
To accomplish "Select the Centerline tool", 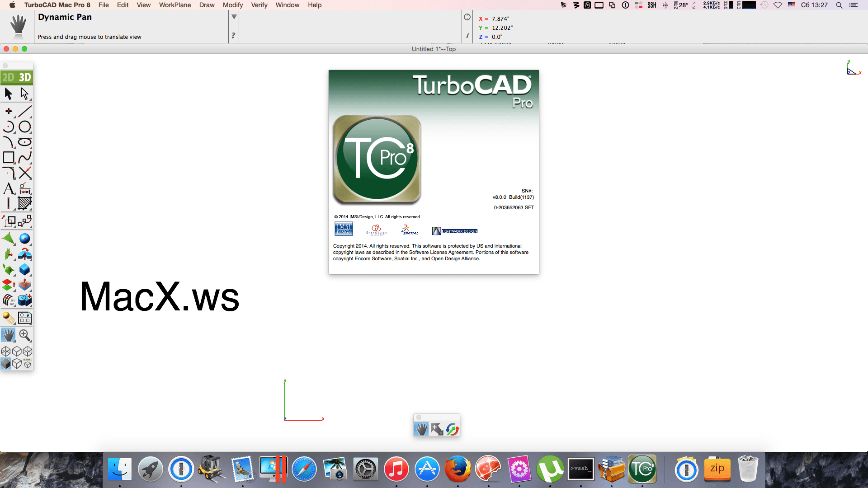I will (9, 203).
